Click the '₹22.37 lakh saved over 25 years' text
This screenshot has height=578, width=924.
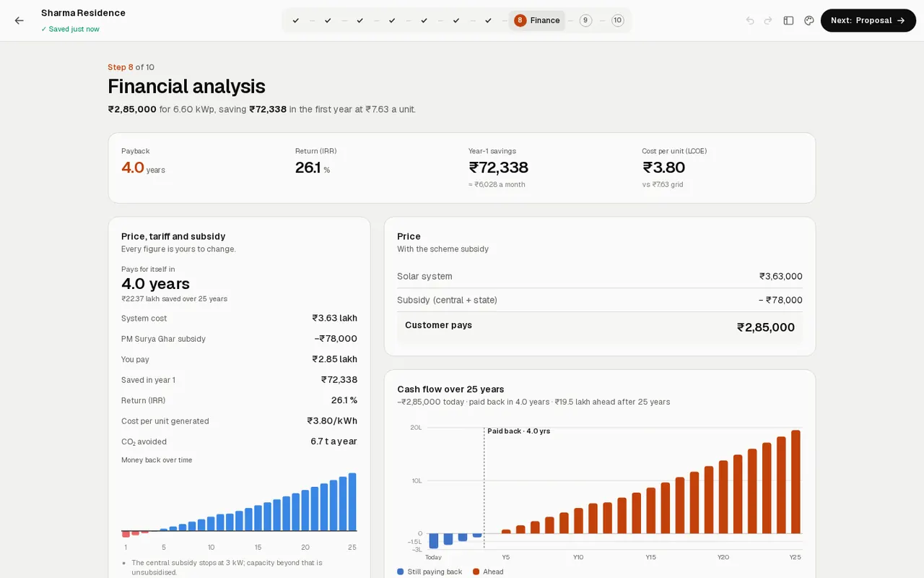[x=174, y=298]
